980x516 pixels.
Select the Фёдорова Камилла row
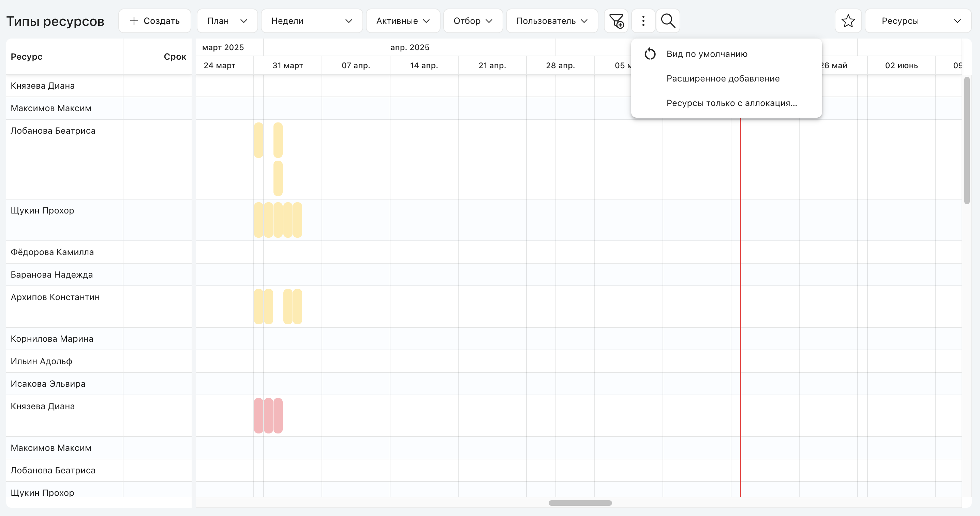99,252
